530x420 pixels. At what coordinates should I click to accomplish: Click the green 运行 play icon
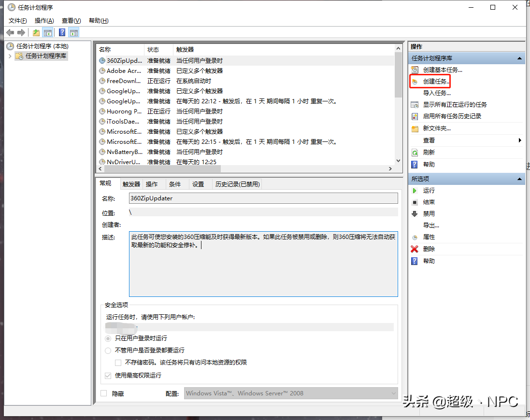click(x=415, y=191)
